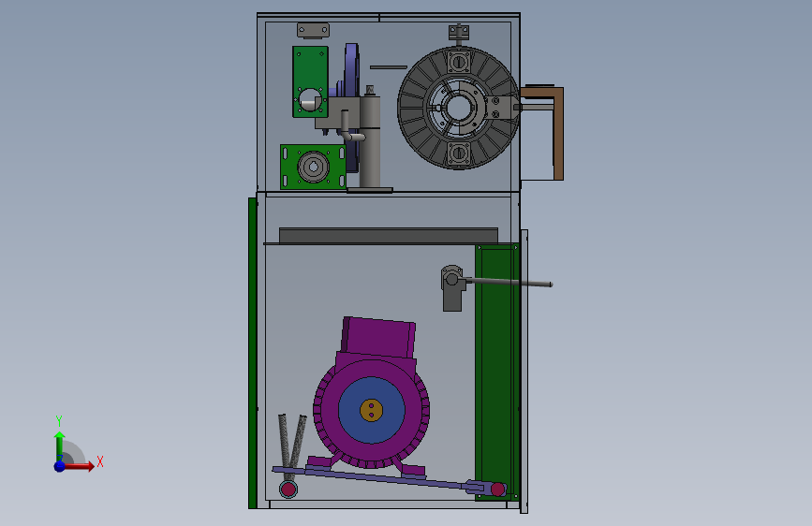Select the orange motor shaft center

click(x=371, y=410)
